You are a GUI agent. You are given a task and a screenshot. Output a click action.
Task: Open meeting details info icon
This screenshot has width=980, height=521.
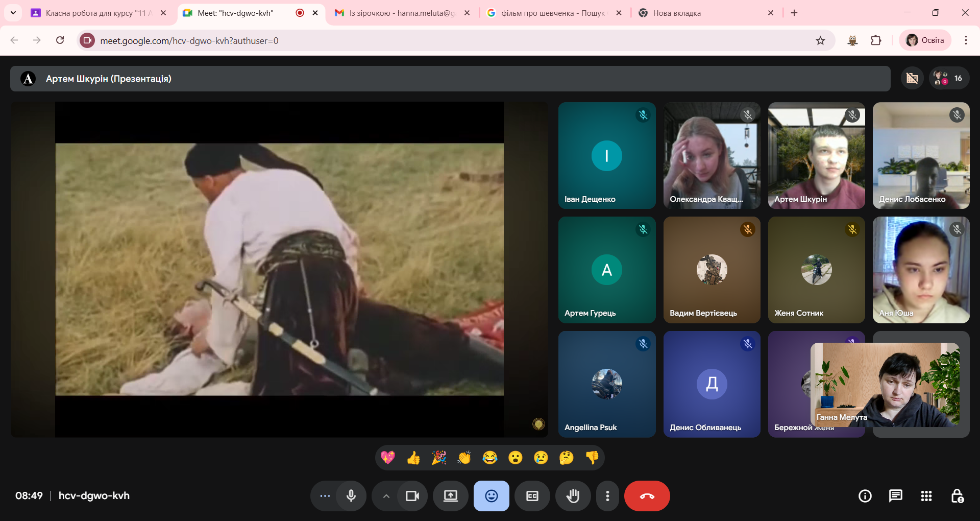click(x=865, y=496)
